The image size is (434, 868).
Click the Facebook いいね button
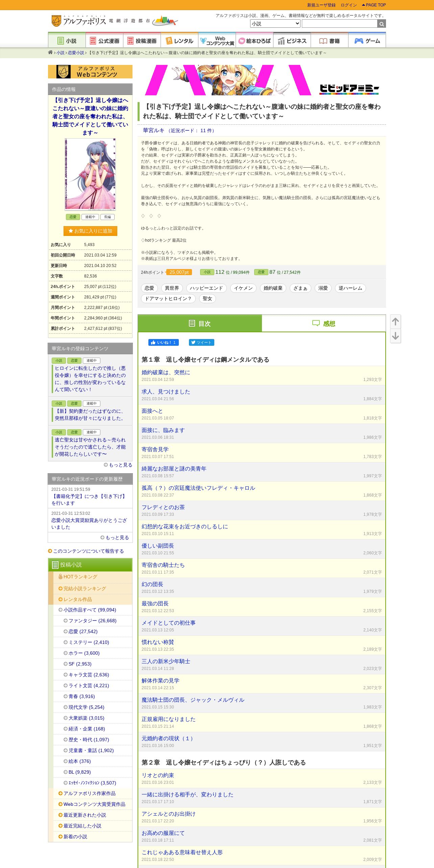coord(163,342)
